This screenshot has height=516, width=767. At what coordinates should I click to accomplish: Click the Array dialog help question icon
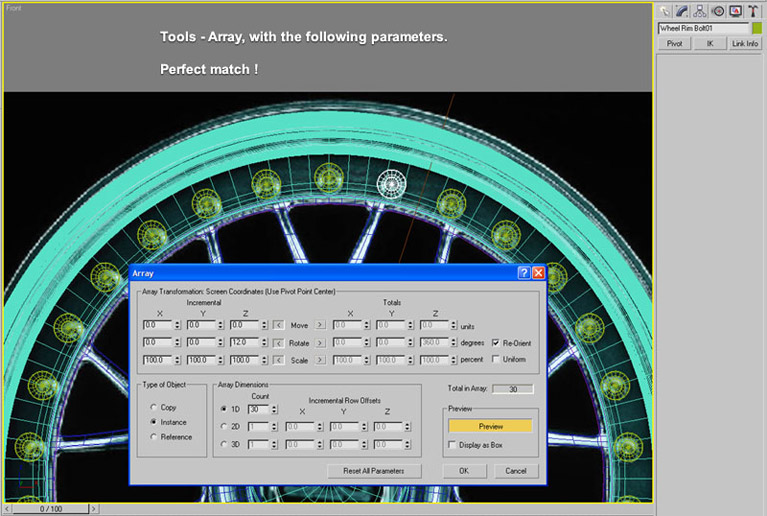[523, 273]
